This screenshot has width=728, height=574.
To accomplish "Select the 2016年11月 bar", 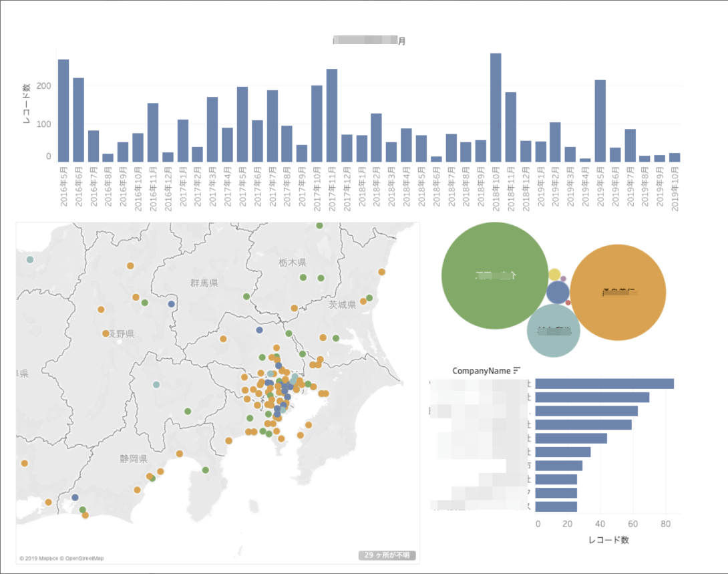I will pos(153,132).
